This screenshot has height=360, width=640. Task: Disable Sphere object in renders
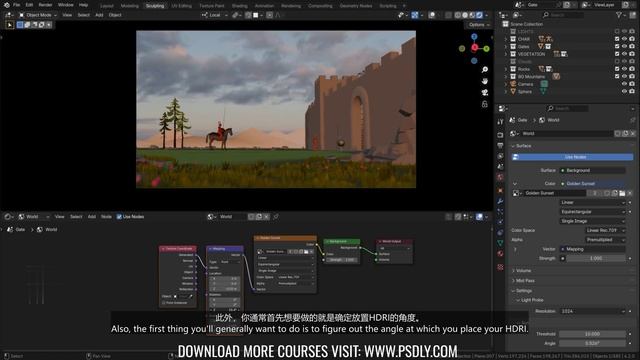[632, 91]
